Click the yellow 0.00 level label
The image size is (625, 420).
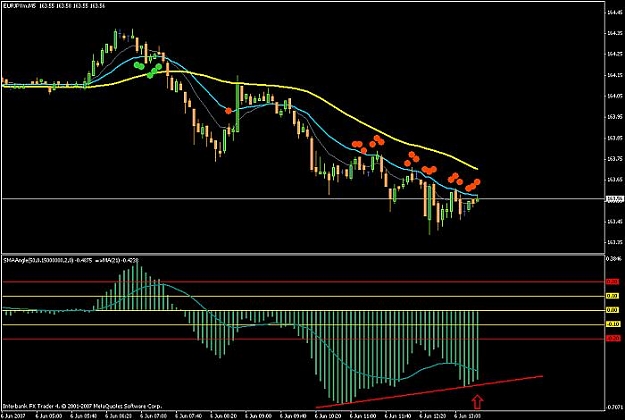point(613,310)
